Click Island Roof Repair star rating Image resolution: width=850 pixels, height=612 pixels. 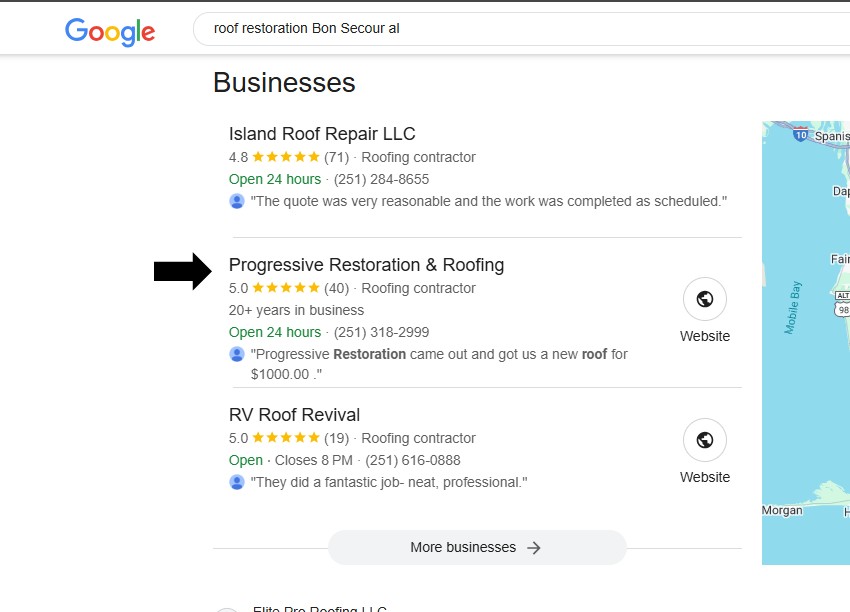coord(285,157)
